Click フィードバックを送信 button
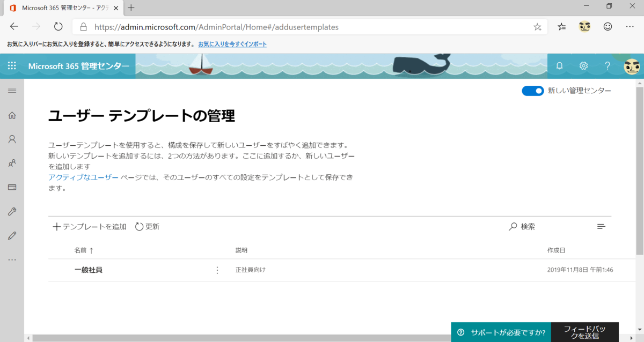Image resolution: width=644 pixels, height=342 pixels. tap(585, 332)
